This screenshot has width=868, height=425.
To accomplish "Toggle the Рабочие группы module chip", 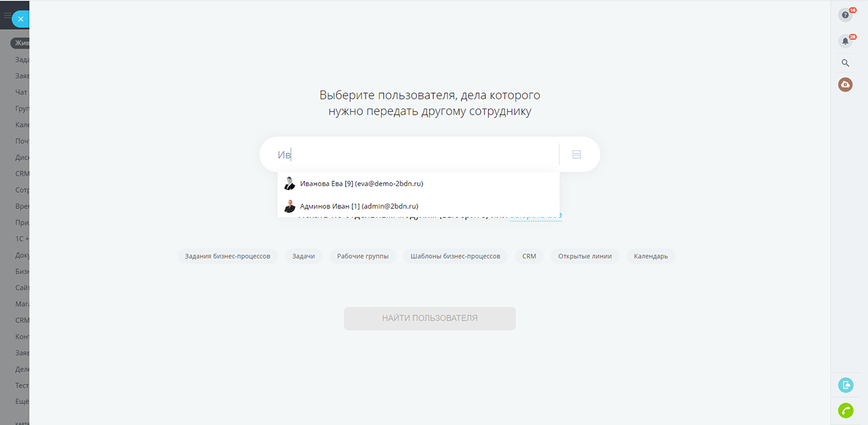I will pos(363,257).
